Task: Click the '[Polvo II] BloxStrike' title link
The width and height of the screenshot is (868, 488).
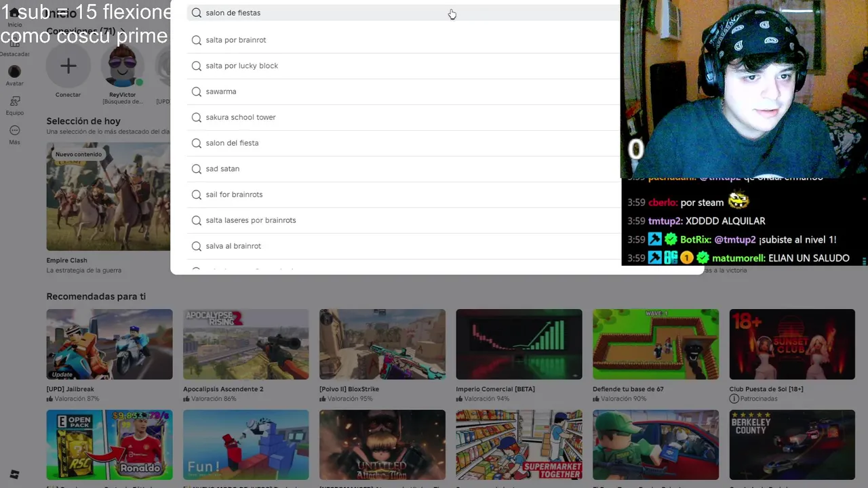Action: pyautogui.click(x=349, y=389)
